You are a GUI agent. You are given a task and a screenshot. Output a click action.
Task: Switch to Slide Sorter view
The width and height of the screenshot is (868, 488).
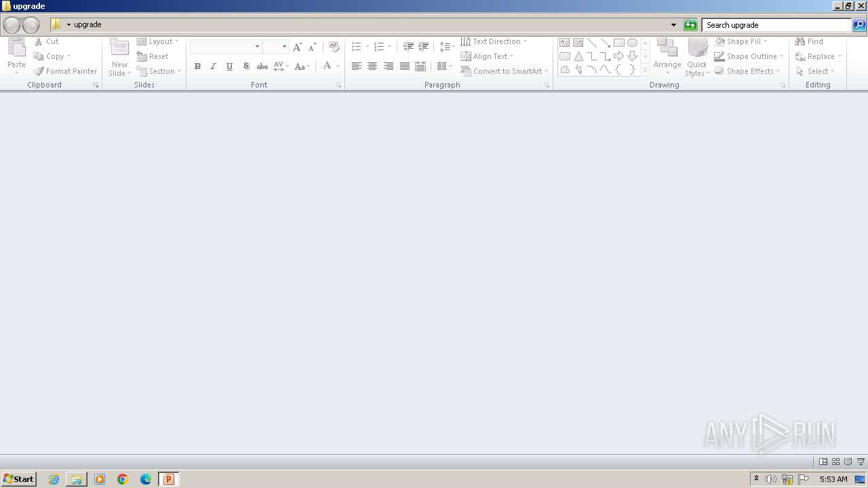point(835,462)
